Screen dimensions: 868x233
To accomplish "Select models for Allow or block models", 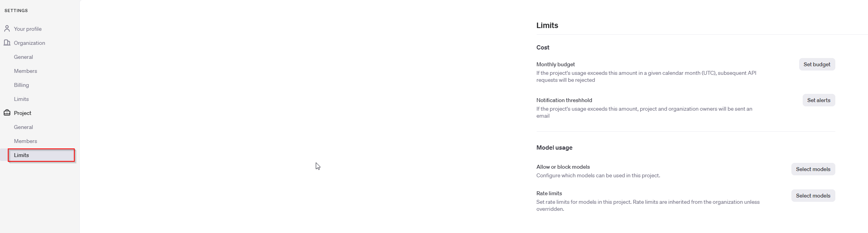I will point(813,169).
